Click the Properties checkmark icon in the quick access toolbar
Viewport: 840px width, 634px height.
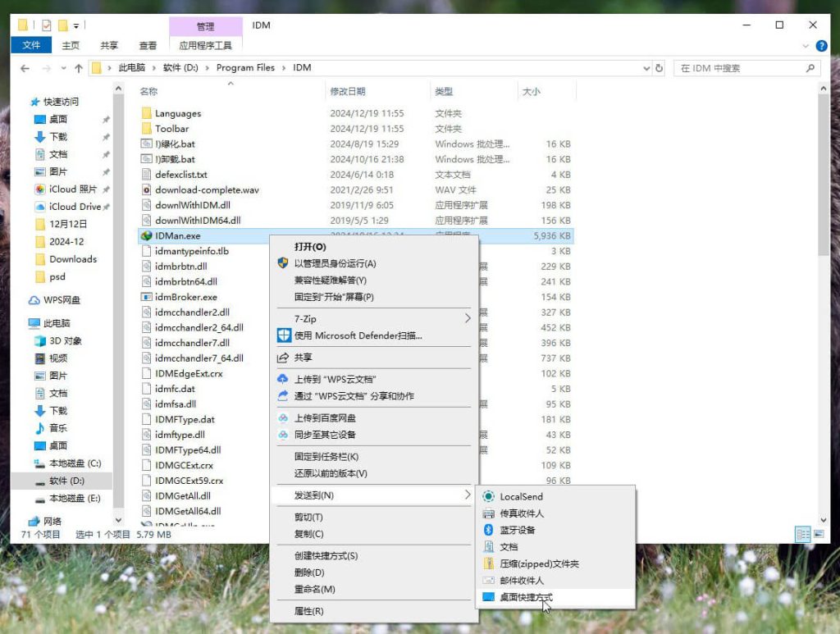tap(47, 25)
